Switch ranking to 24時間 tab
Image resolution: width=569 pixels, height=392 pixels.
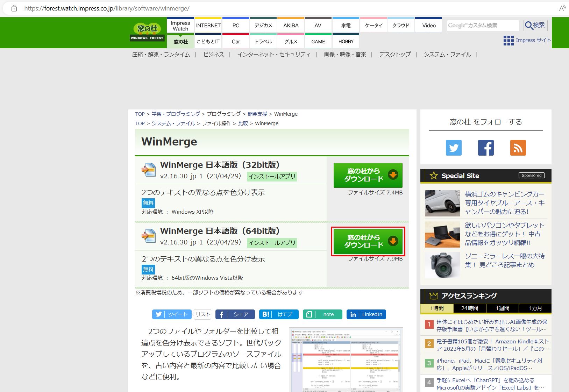(470, 308)
